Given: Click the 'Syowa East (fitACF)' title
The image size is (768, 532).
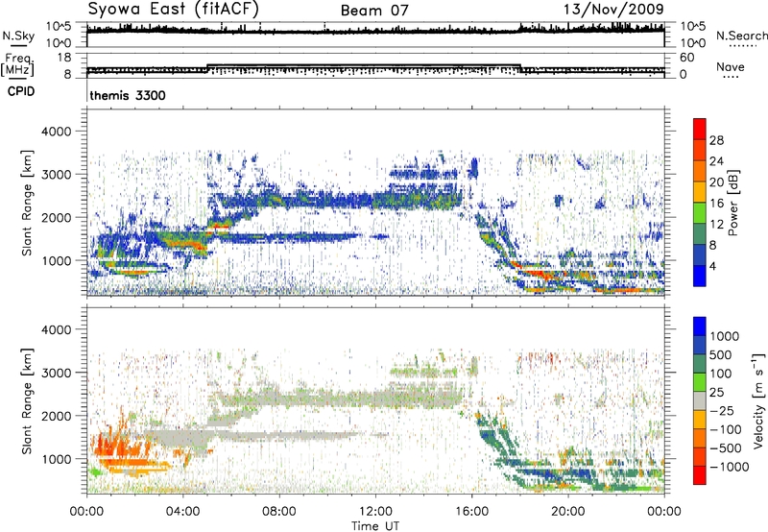Looking at the screenshot, I should [173, 10].
